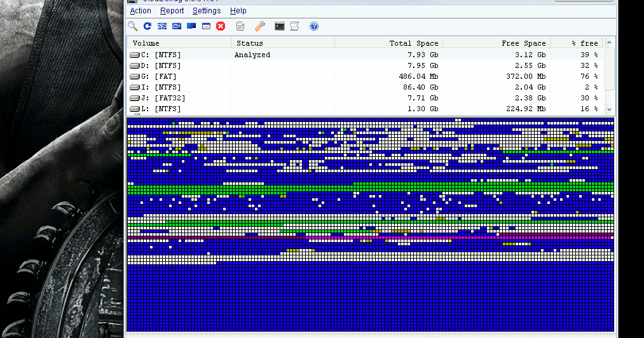This screenshot has width=644, height=338.
Task: Open configuration with the wrench icon
Action: pos(260,26)
